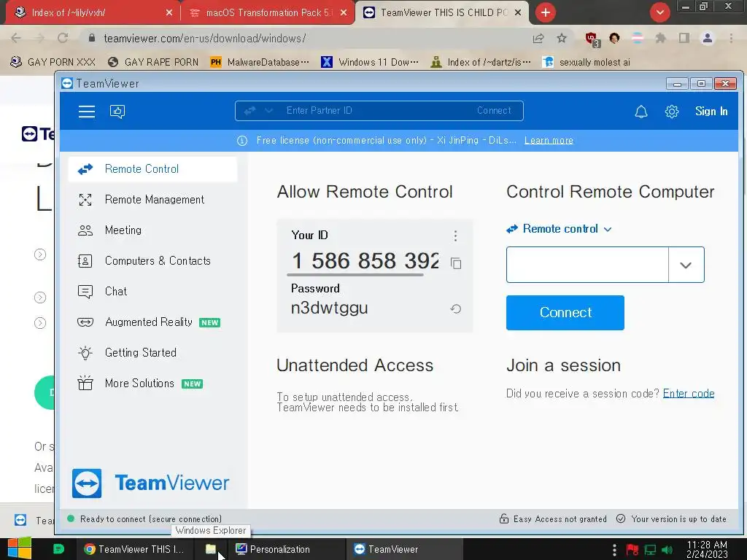Open Augmented Reality via its headset icon

[x=85, y=322]
